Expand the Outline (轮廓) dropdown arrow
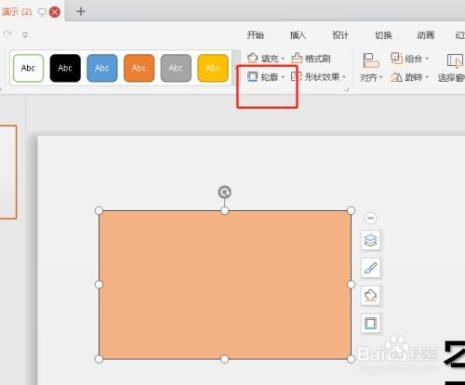Image resolution: width=465 pixels, height=385 pixels. click(283, 77)
